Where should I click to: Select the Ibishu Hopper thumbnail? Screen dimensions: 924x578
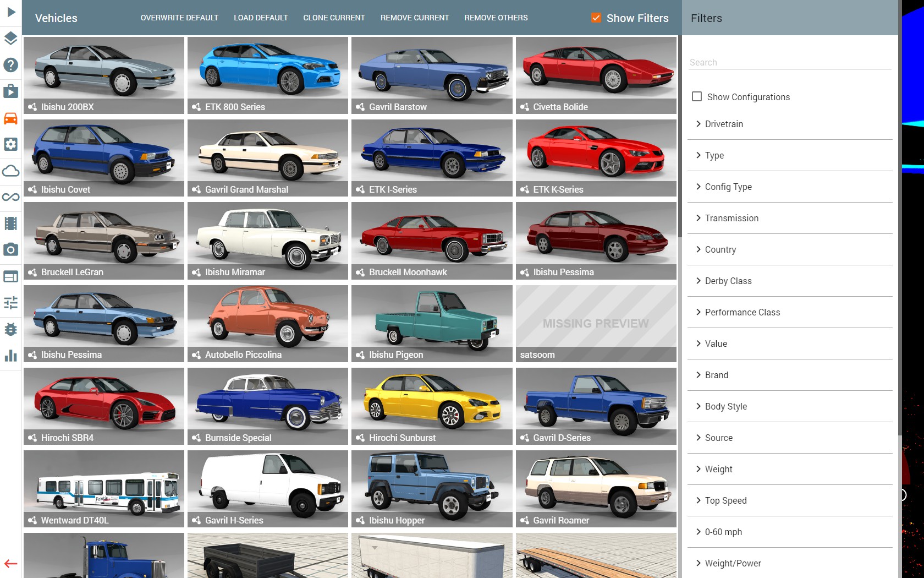pos(432,489)
